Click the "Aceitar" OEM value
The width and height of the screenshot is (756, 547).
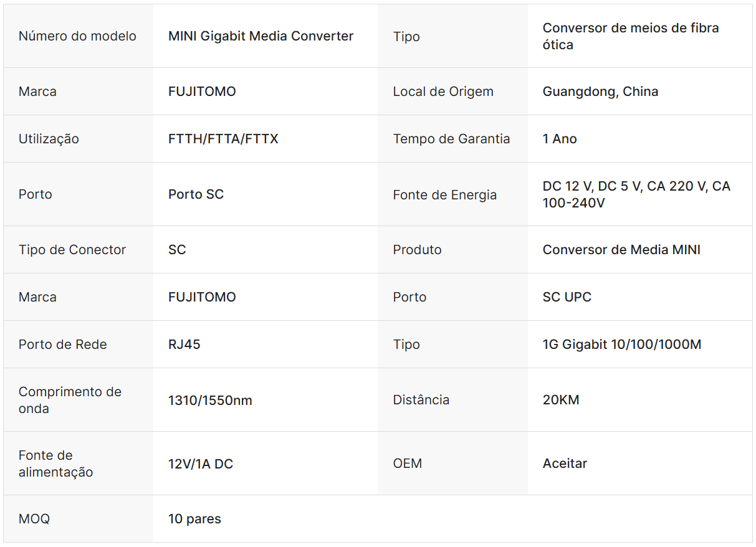click(x=565, y=464)
